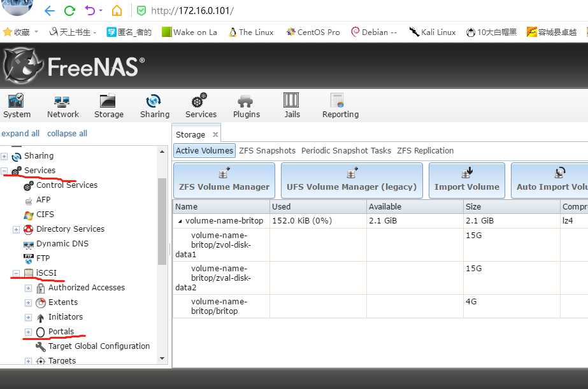Image resolution: width=588 pixels, height=389 pixels.
Task: Click the browser back arrow
Action: coord(49,10)
